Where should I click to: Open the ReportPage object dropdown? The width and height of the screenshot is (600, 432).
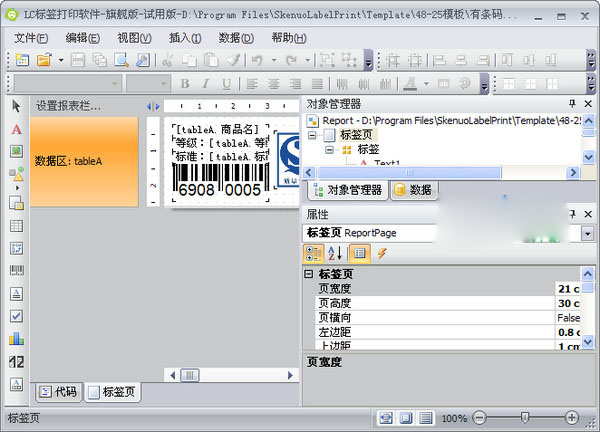pyautogui.click(x=587, y=233)
